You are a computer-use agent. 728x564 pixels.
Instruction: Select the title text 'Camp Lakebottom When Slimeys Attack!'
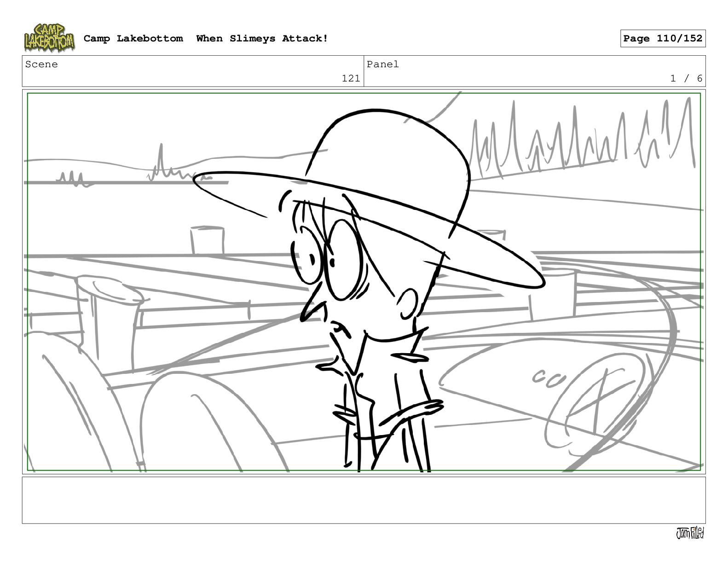[x=206, y=39]
